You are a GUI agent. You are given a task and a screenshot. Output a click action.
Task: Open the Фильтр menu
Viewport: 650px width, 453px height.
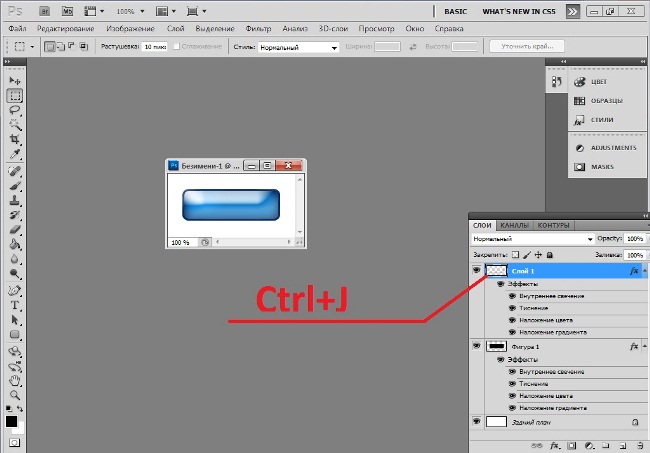pos(258,29)
